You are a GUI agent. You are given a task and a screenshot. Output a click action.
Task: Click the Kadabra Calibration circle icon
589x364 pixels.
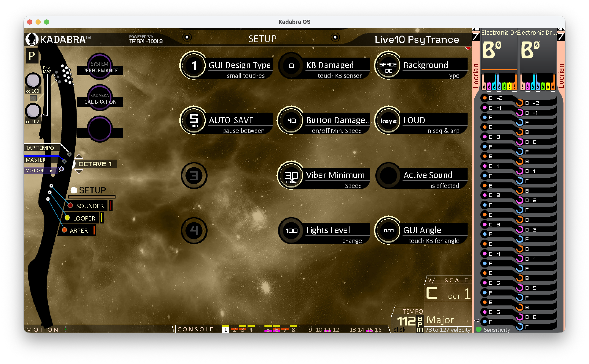pos(100,98)
